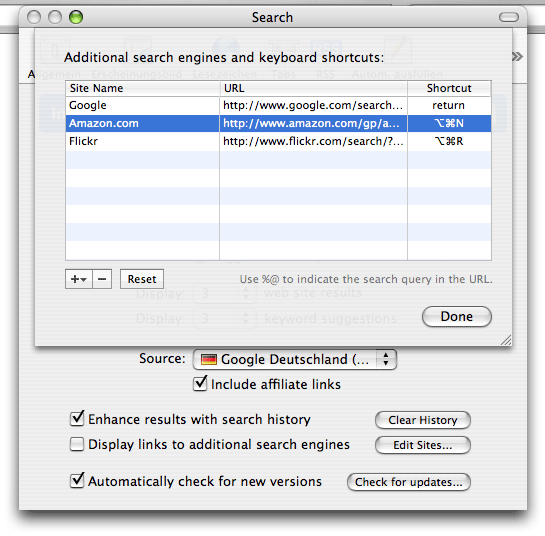The height and width of the screenshot is (536, 545).
Task: Enable Display links to additional search engines
Action: coord(77,444)
